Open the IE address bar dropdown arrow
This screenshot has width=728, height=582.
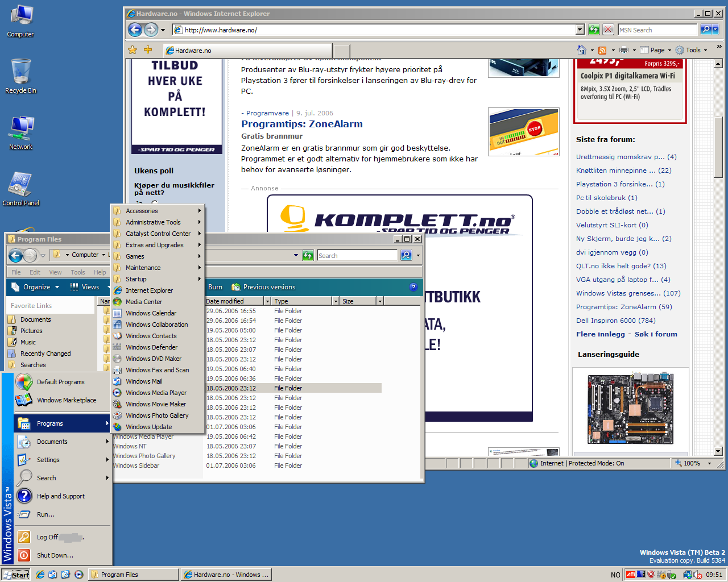click(580, 30)
